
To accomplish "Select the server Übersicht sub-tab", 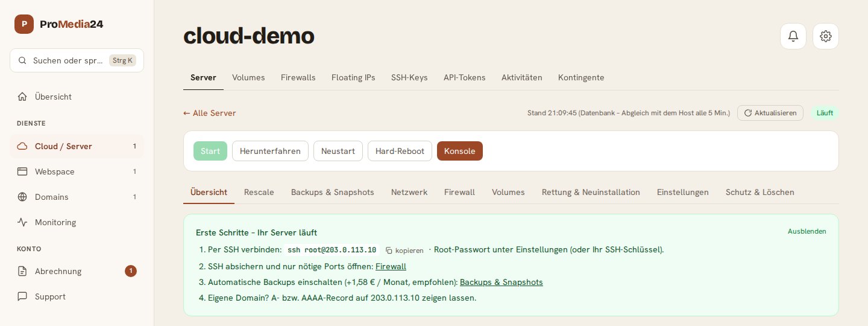I will pos(209,192).
